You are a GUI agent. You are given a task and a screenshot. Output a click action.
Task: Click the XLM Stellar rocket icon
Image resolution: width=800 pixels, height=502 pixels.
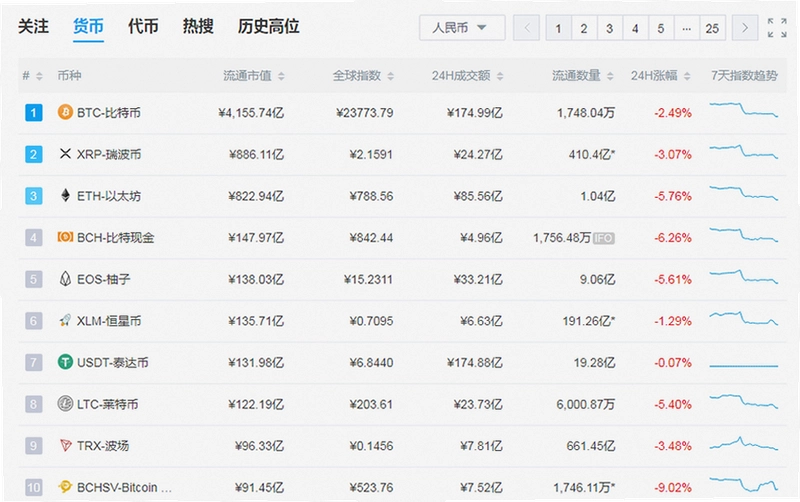pos(65,320)
